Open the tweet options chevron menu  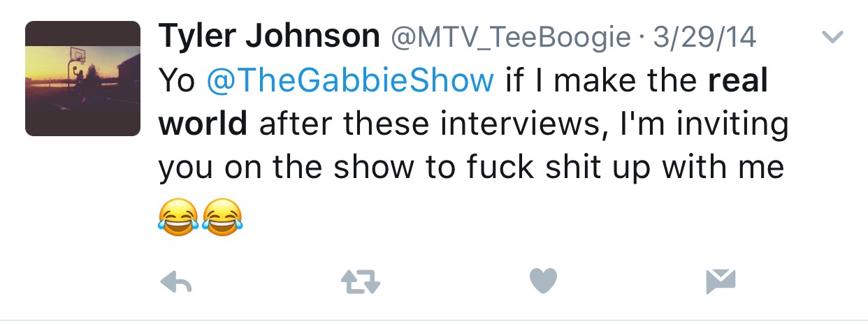point(832,37)
